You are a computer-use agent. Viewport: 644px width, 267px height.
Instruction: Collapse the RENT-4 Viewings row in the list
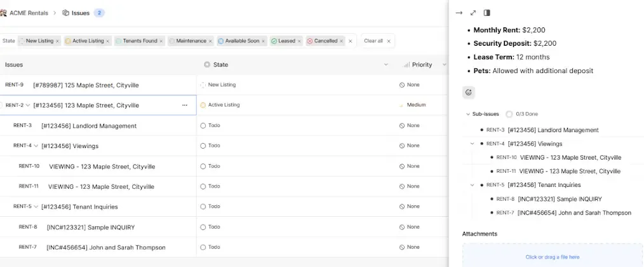pyautogui.click(x=36, y=146)
